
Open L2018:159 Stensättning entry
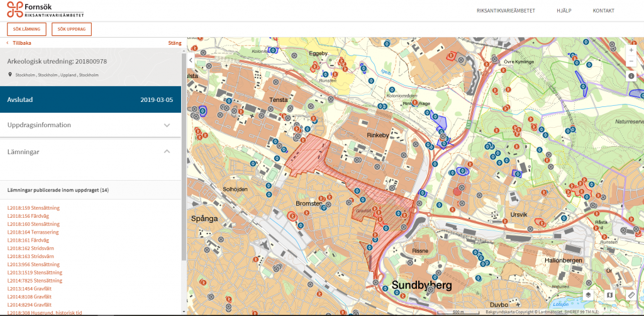(x=33, y=208)
